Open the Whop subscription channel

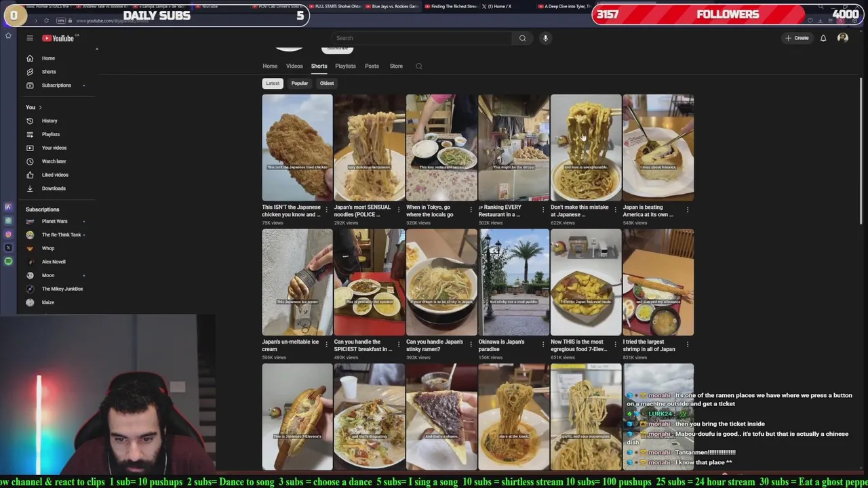point(47,248)
